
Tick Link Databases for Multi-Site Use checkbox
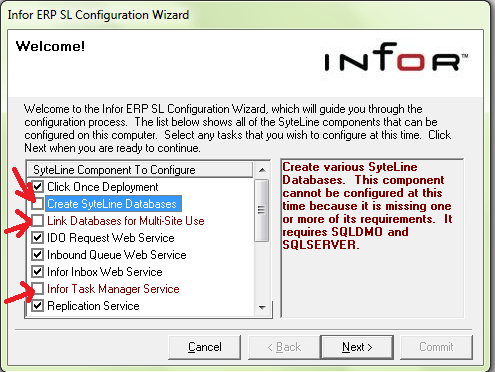point(38,221)
